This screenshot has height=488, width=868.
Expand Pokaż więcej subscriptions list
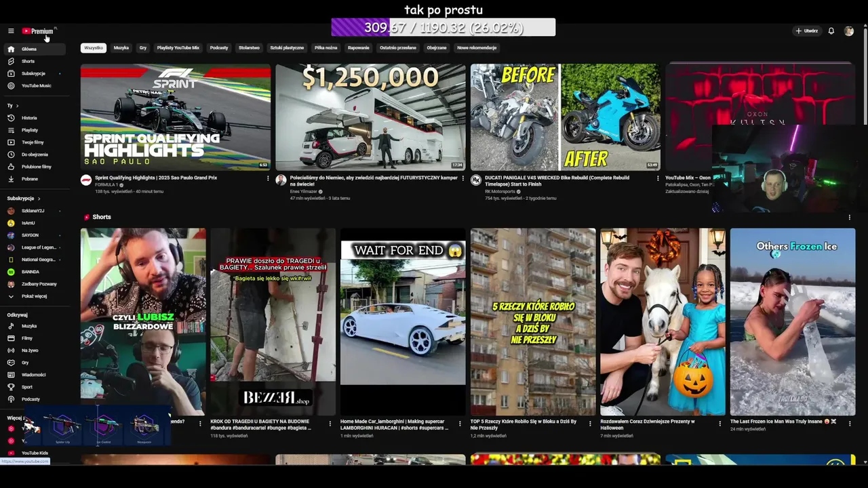[x=34, y=296]
